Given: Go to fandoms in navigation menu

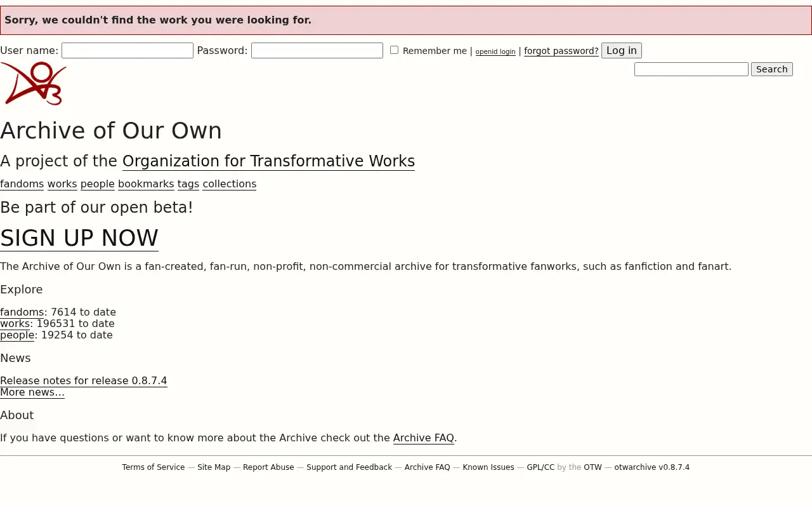Looking at the screenshot, I should 22,184.
